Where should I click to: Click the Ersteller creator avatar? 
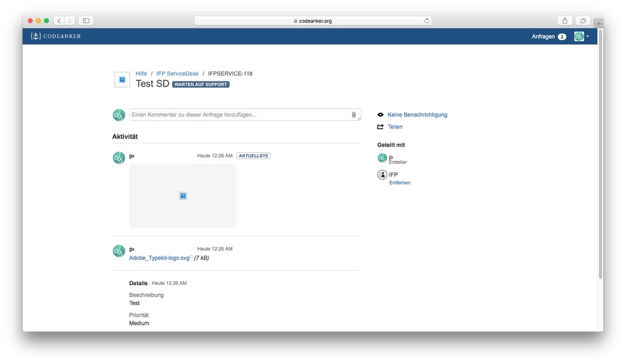click(382, 158)
